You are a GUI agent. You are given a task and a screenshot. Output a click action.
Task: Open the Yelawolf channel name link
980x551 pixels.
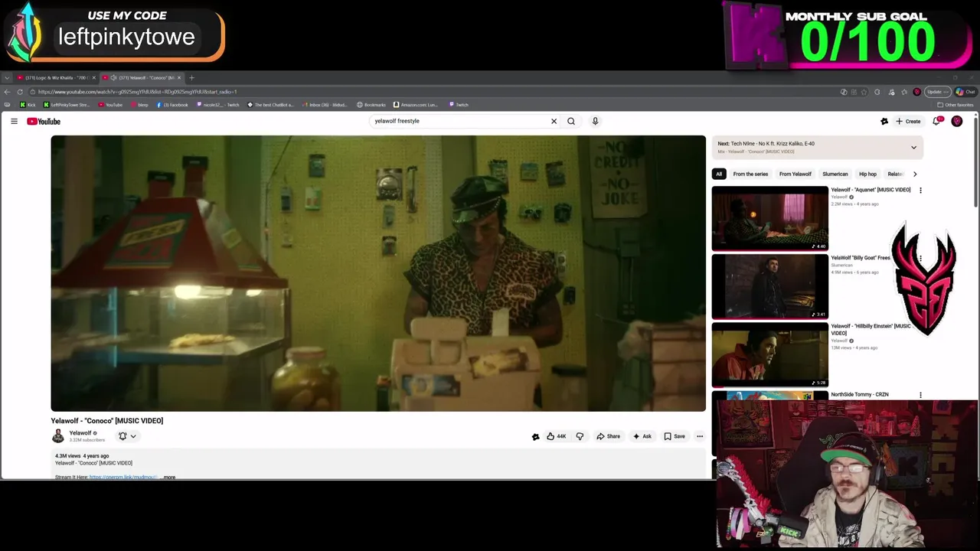80,433
